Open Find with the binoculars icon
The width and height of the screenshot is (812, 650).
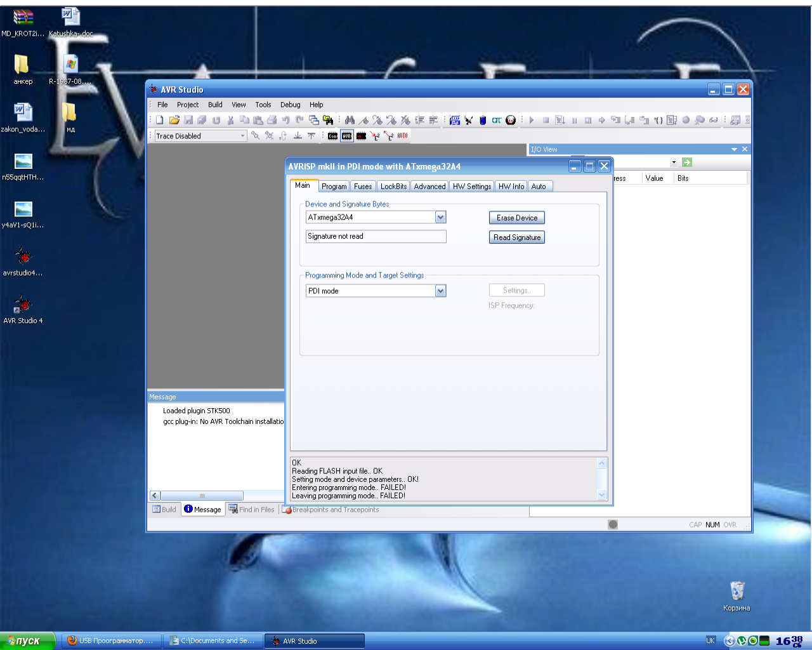350,120
